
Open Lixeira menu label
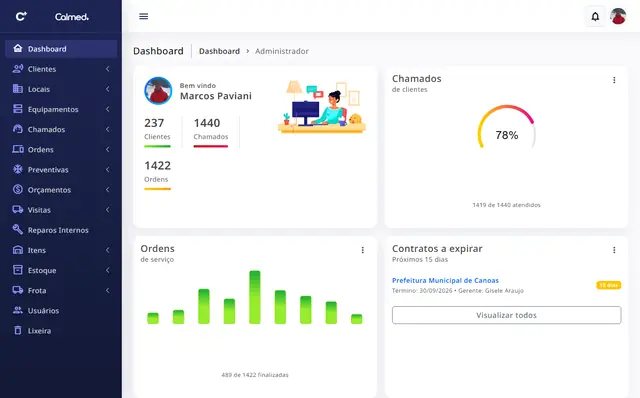(39, 331)
